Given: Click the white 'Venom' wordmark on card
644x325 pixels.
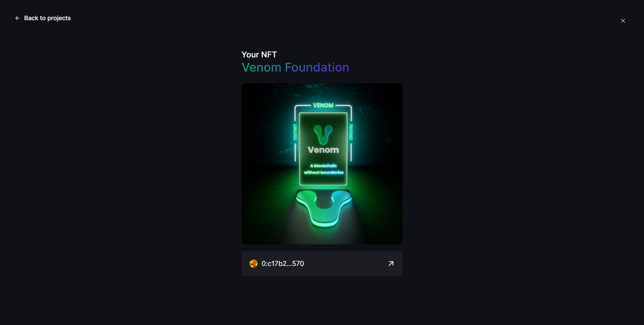Looking at the screenshot, I should tap(323, 150).
